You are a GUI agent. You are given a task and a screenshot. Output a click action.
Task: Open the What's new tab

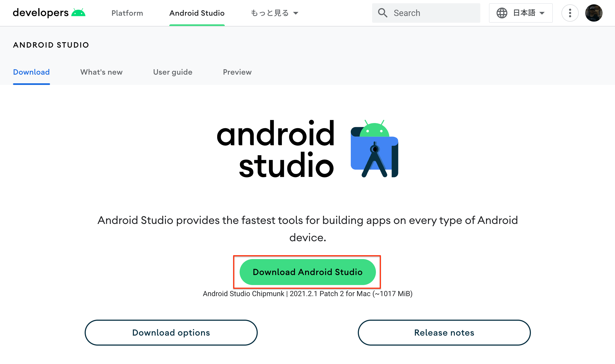tap(101, 72)
